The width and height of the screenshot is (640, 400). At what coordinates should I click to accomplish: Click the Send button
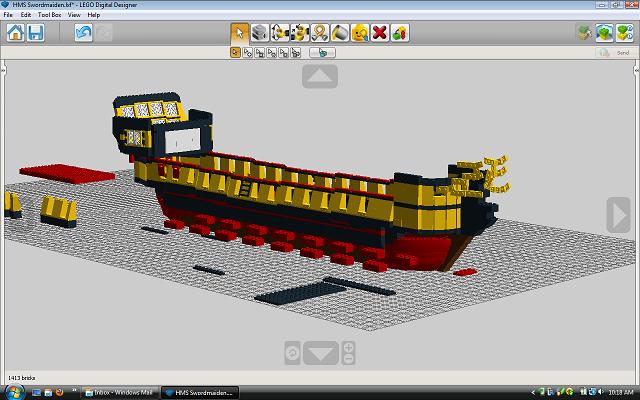[616, 53]
